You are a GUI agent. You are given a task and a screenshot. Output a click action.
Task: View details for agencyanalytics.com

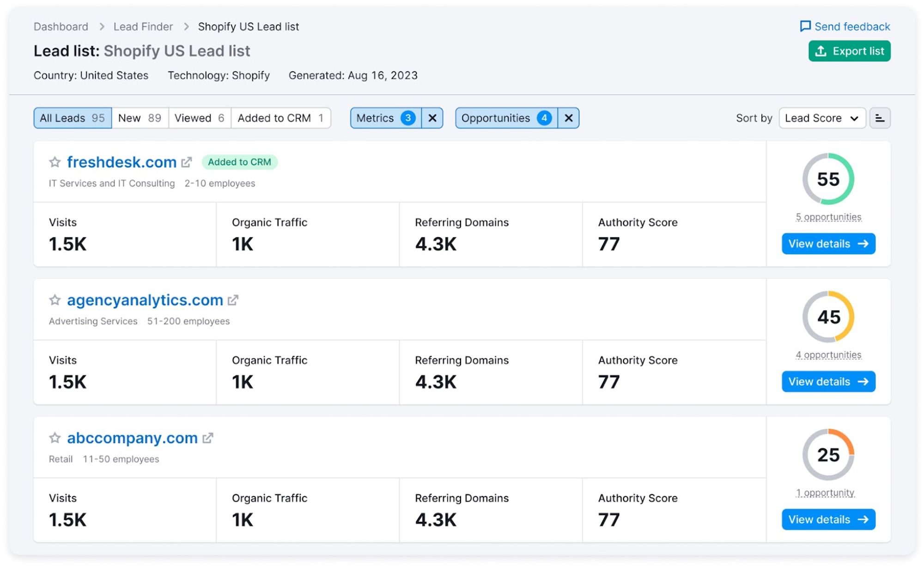828,382
